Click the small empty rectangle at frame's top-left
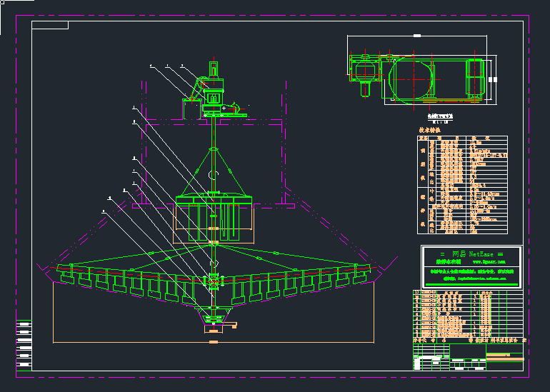 coord(50,26)
